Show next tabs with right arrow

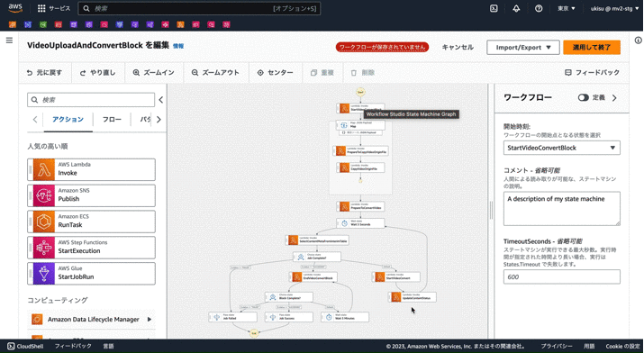159,120
